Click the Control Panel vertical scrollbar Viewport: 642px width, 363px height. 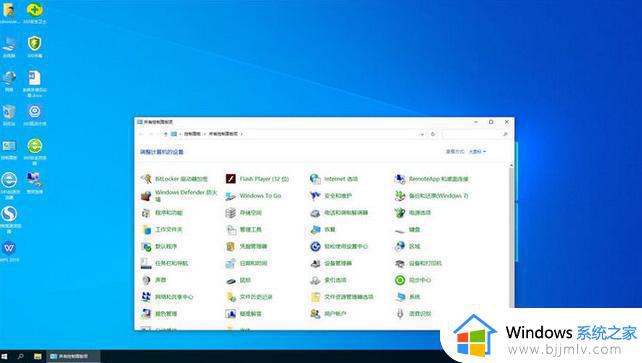(511, 246)
